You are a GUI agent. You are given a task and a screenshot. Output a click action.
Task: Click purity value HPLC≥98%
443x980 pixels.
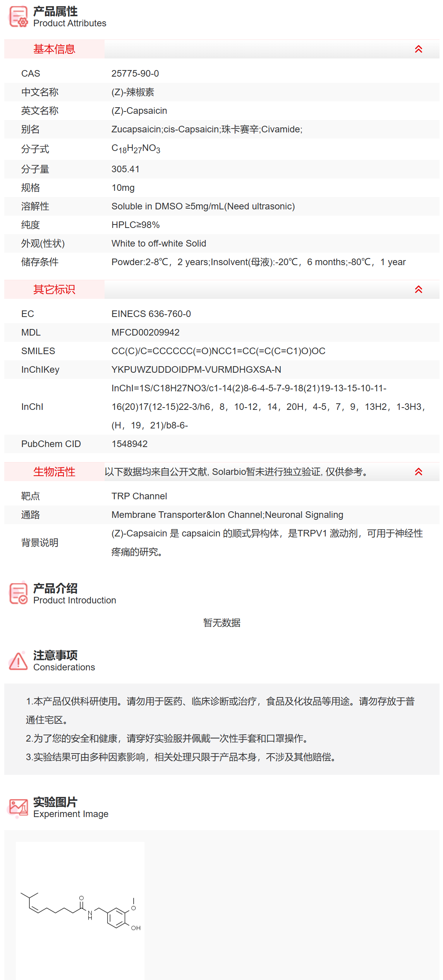pos(136,225)
